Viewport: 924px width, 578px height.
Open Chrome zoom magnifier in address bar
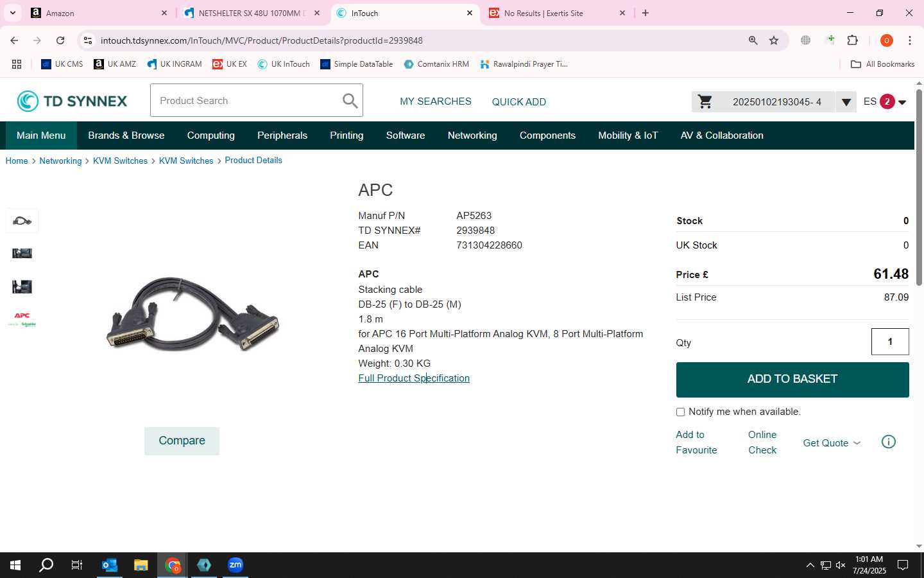tap(753, 40)
